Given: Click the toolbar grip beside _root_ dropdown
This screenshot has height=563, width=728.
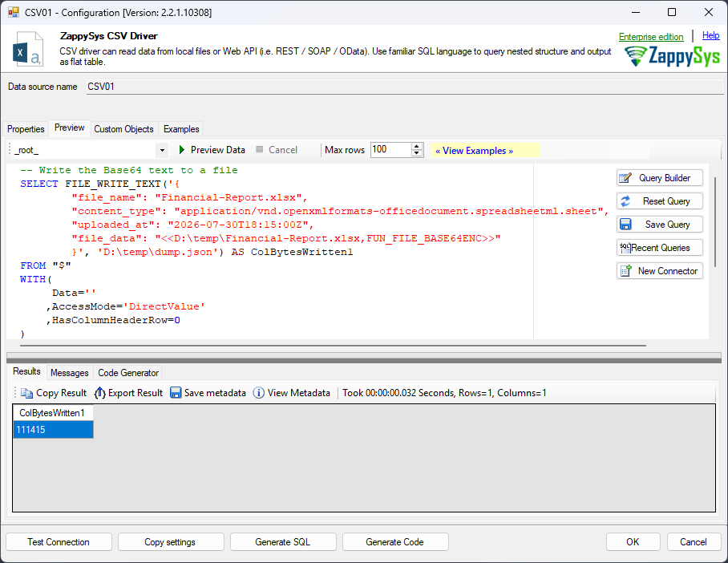Looking at the screenshot, I should pyautogui.click(x=10, y=150).
